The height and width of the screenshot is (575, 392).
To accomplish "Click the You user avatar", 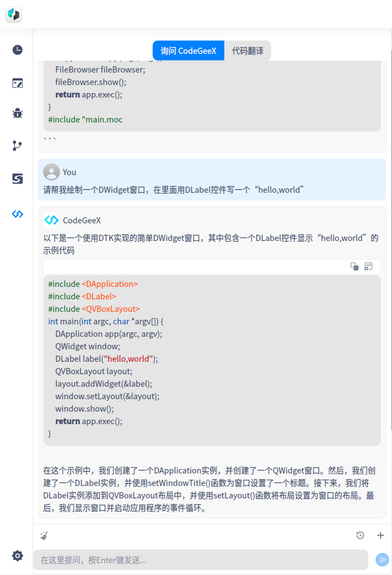I will point(52,172).
